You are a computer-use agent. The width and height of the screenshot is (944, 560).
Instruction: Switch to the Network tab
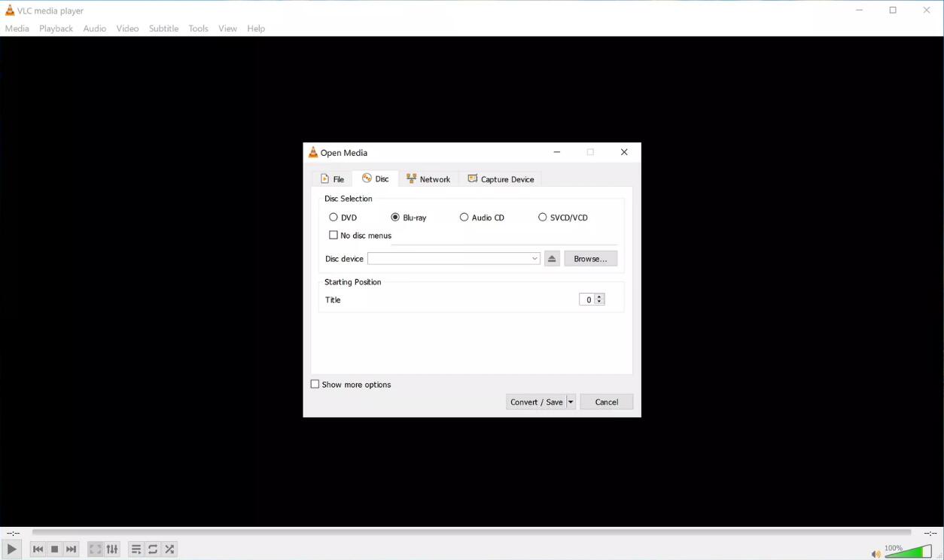pyautogui.click(x=428, y=179)
